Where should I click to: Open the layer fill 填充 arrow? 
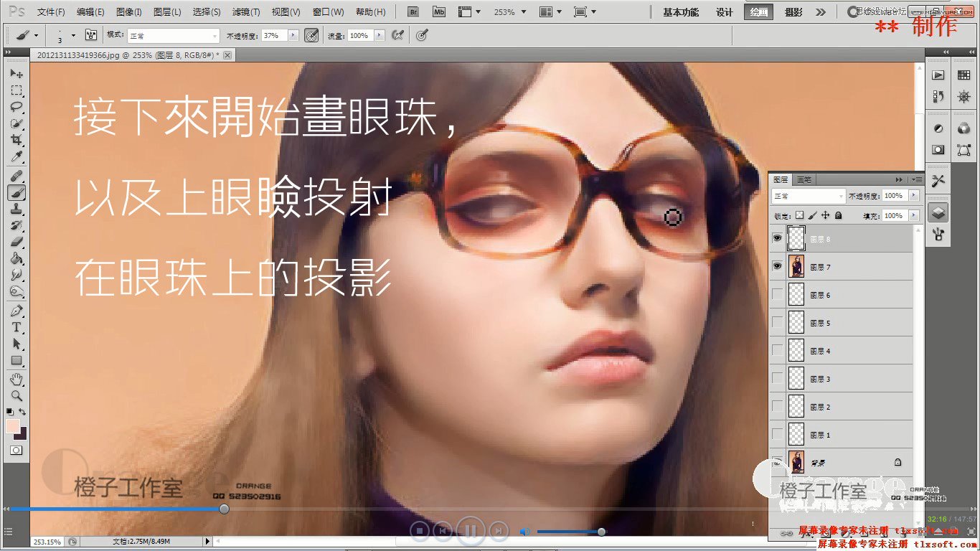(914, 215)
